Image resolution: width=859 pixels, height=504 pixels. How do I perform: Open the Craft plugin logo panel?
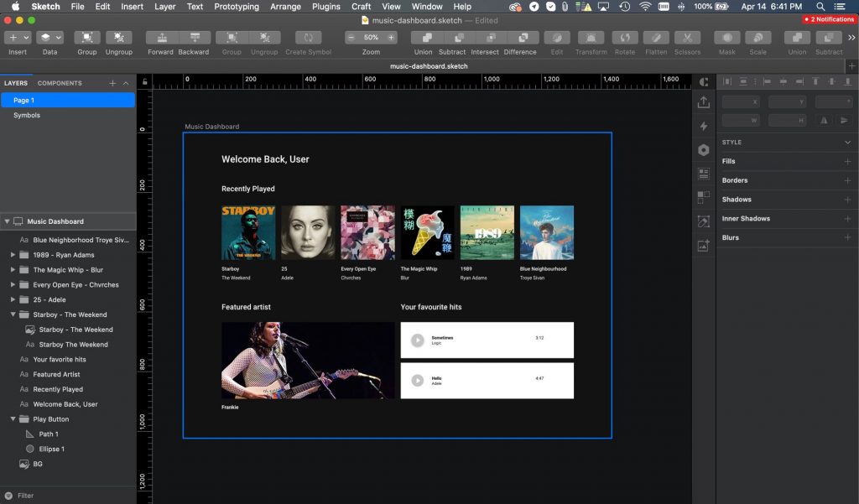click(x=704, y=82)
